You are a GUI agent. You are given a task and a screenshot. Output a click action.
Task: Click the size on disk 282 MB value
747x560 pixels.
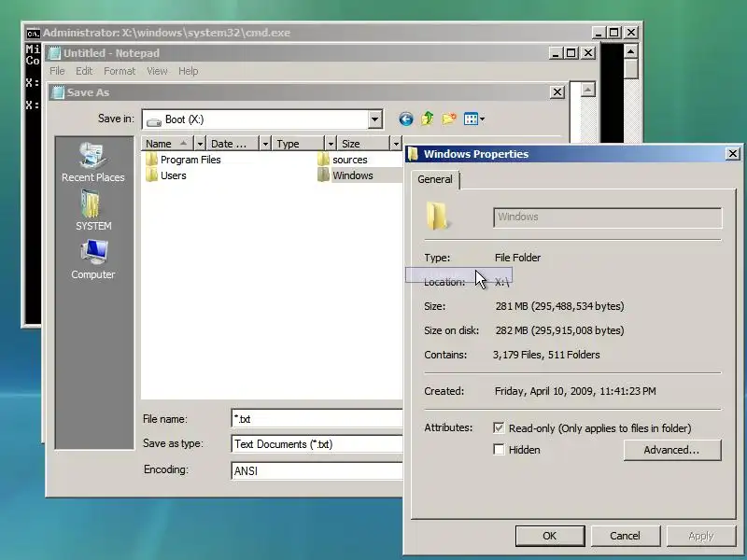click(559, 330)
